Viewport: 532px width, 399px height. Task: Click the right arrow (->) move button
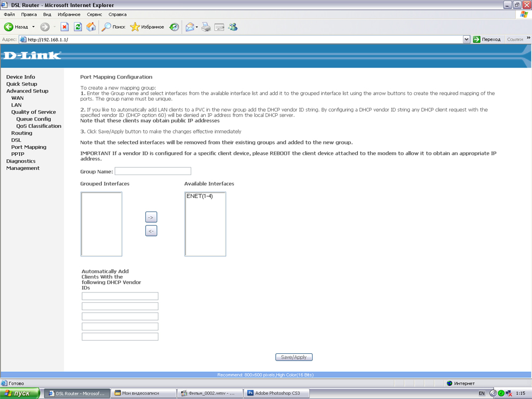click(x=151, y=217)
